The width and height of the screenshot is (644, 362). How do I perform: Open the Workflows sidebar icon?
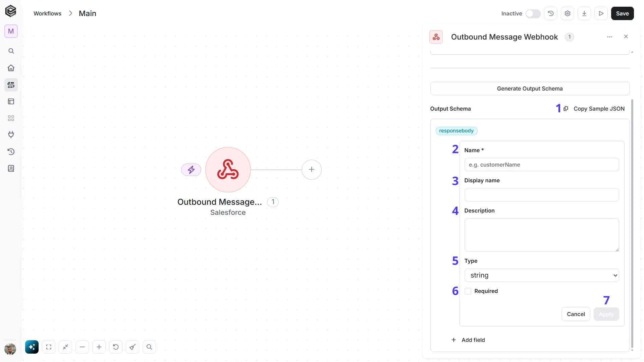tap(11, 85)
